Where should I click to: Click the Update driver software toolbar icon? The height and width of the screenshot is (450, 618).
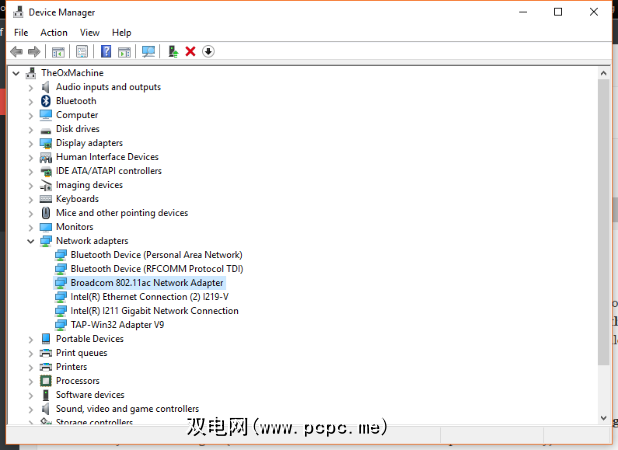pyautogui.click(x=173, y=52)
